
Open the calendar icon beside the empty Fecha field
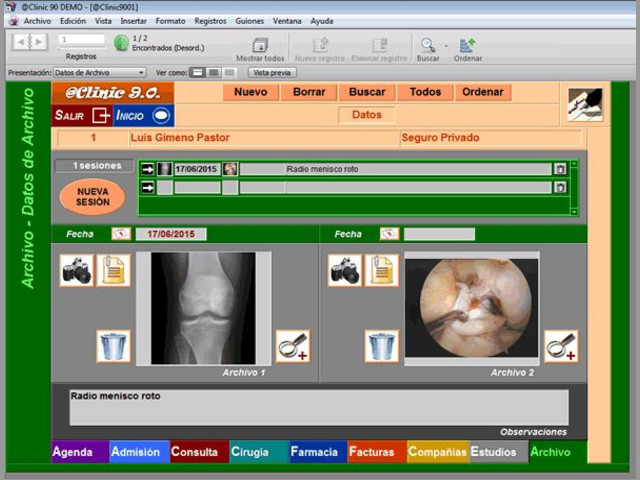click(x=389, y=234)
